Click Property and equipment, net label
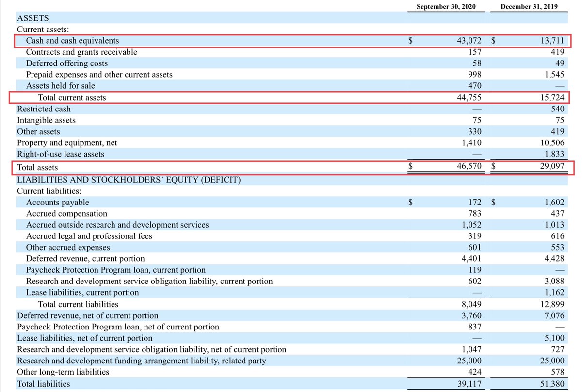This screenshot has width=582, height=392. point(67,143)
